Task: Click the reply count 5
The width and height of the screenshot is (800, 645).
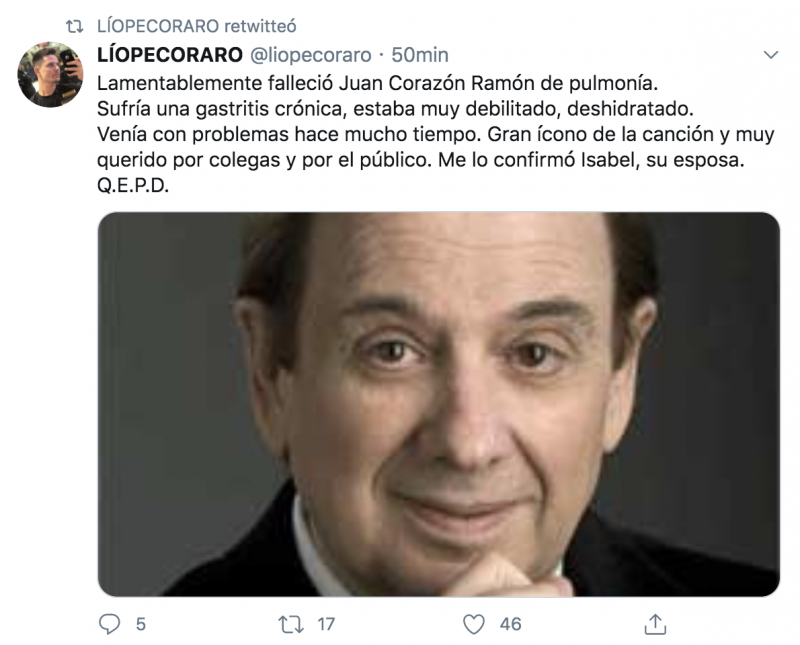Action: (141, 624)
